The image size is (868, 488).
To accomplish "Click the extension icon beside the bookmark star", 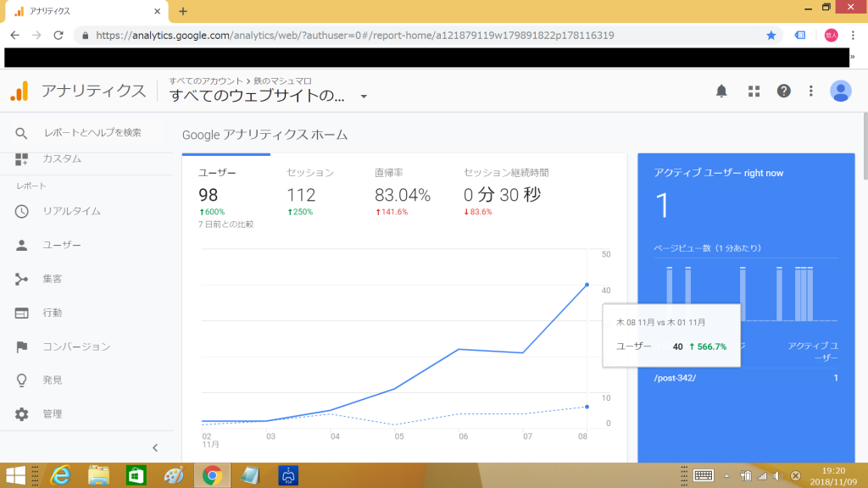I will (x=800, y=36).
